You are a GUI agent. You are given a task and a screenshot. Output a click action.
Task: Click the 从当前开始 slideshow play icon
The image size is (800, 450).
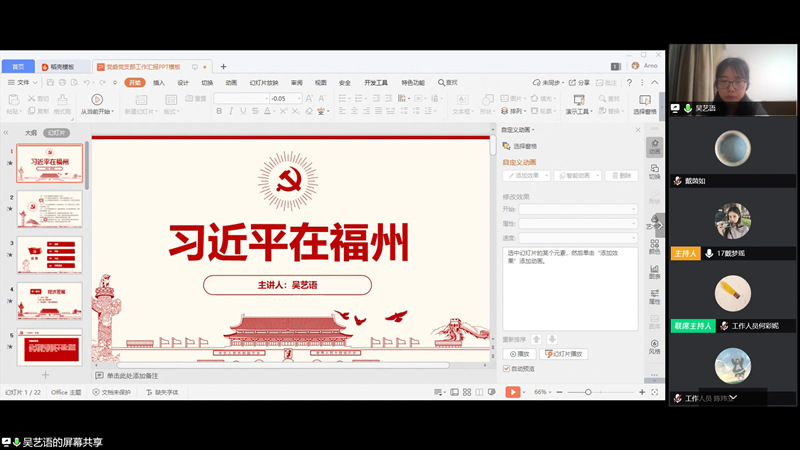[x=96, y=99]
